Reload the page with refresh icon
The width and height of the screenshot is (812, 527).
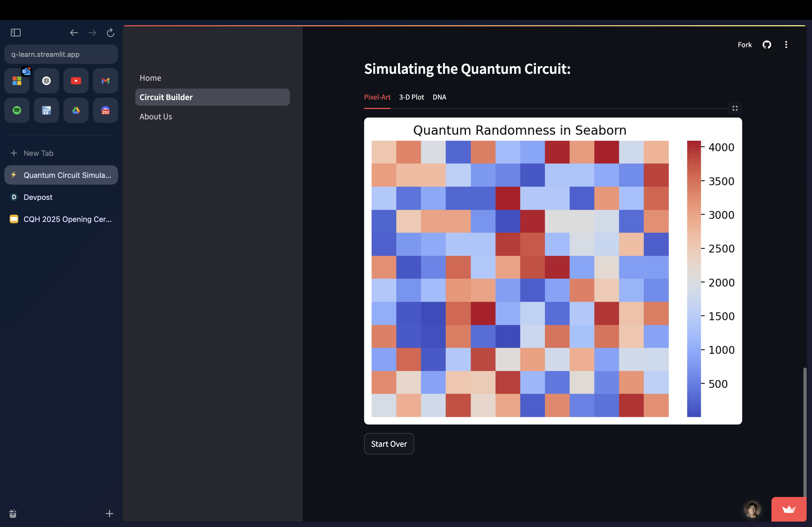click(110, 33)
